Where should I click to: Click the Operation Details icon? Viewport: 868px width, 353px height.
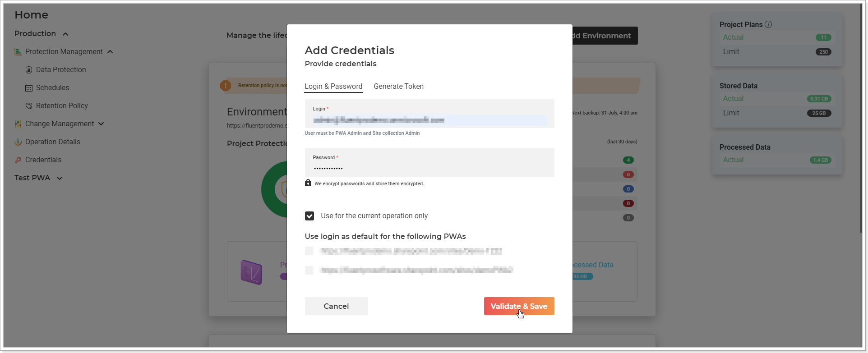[18, 142]
